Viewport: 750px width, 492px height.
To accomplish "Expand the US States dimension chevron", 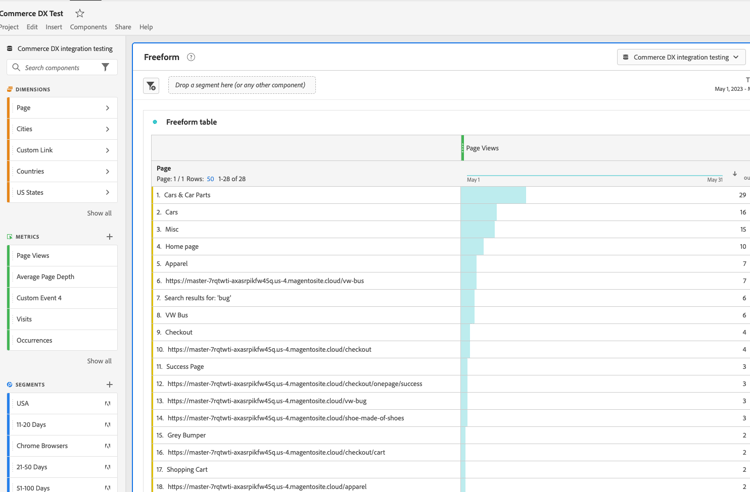I will (107, 192).
